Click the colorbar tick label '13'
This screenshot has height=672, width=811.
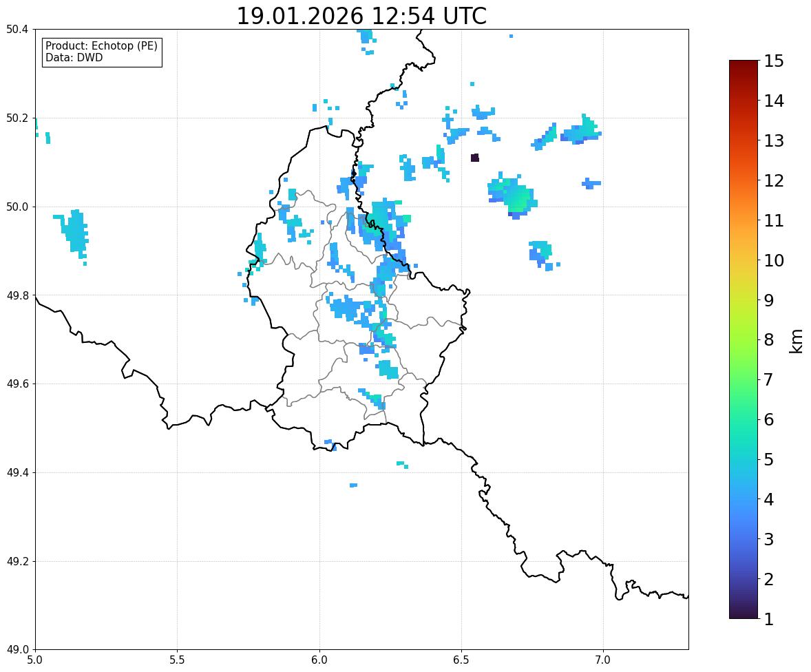(774, 140)
